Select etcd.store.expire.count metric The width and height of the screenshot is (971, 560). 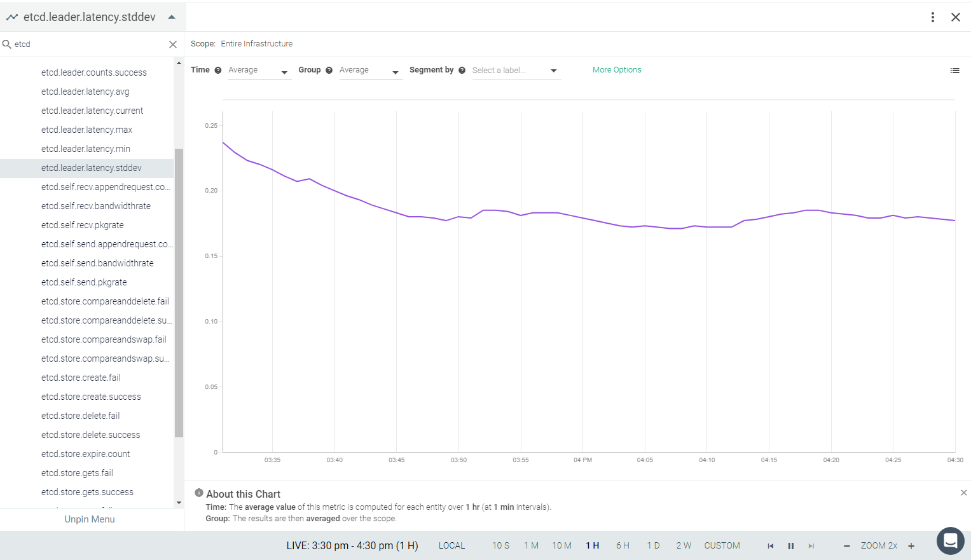pyautogui.click(x=86, y=454)
